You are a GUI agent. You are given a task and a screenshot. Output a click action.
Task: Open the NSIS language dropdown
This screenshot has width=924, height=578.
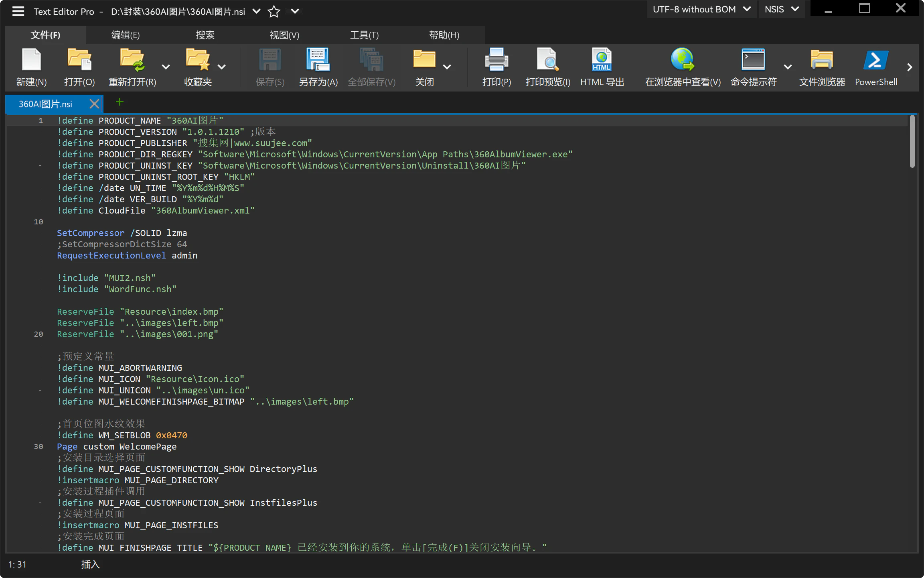pyautogui.click(x=782, y=9)
